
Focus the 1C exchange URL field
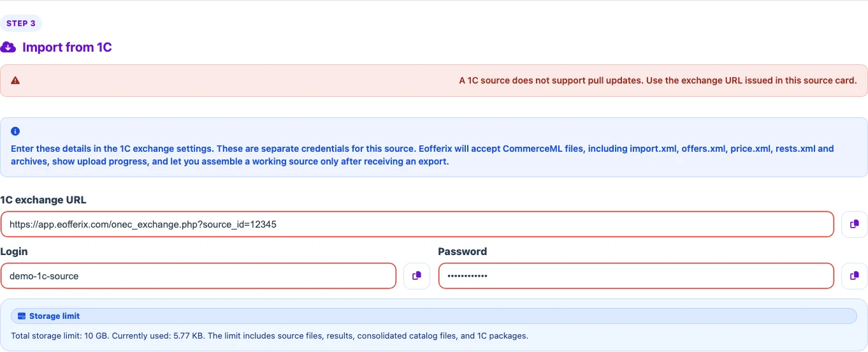pos(417,224)
